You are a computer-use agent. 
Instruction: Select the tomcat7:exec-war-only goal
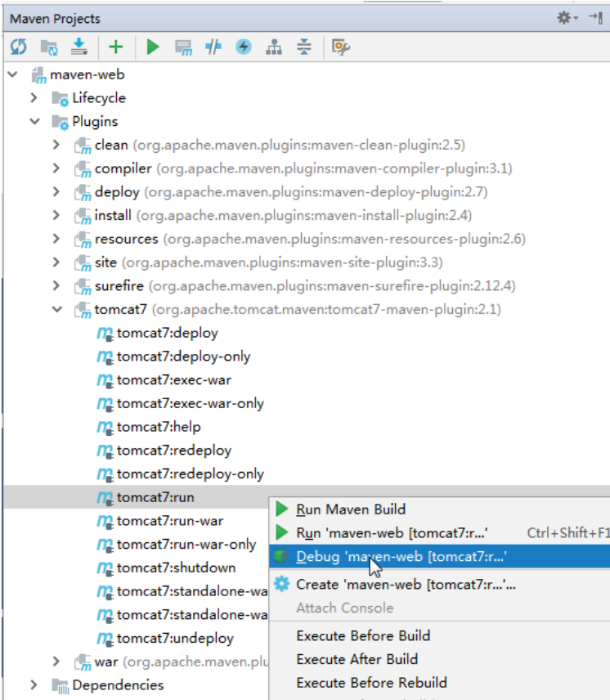pyautogui.click(x=190, y=404)
